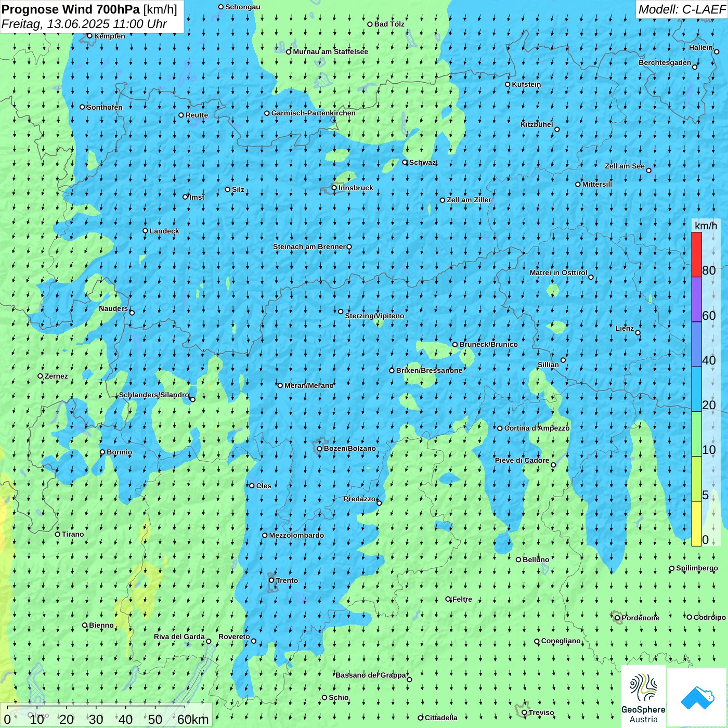The image size is (728, 728).
Task: Click the Landeck city label
Action: [164, 231]
